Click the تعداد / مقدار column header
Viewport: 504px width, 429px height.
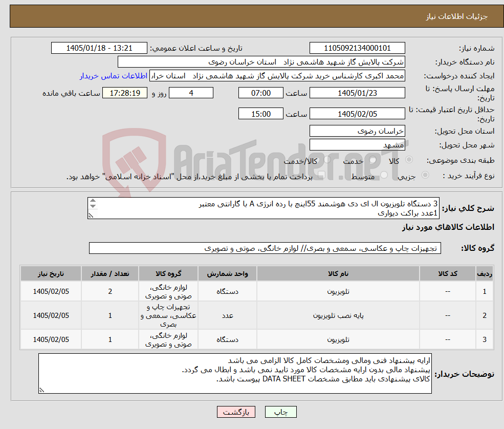tap(110, 274)
